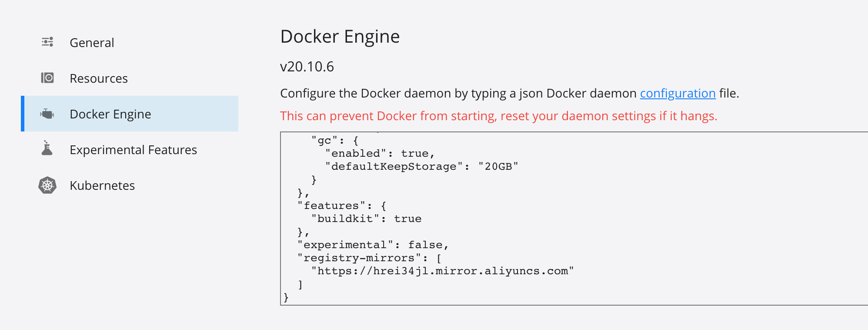Image resolution: width=868 pixels, height=330 pixels.
Task: Click the Resources disk icon
Action: click(x=47, y=78)
